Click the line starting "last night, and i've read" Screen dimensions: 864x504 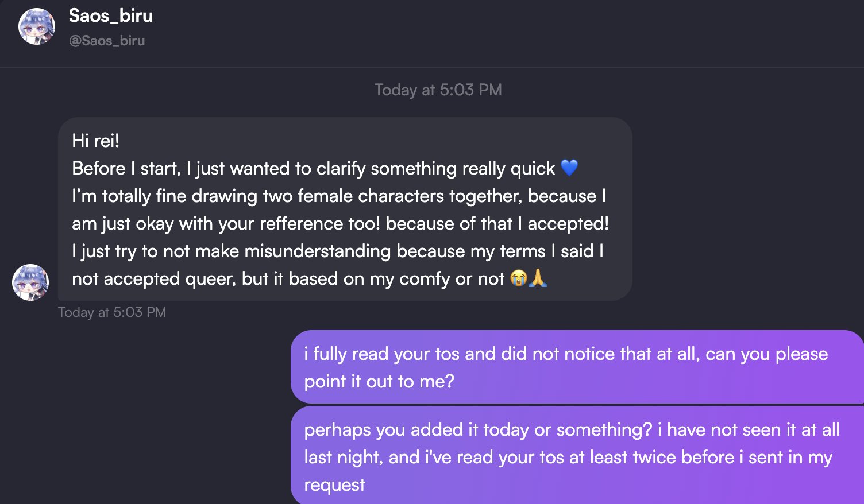(x=568, y=457)
